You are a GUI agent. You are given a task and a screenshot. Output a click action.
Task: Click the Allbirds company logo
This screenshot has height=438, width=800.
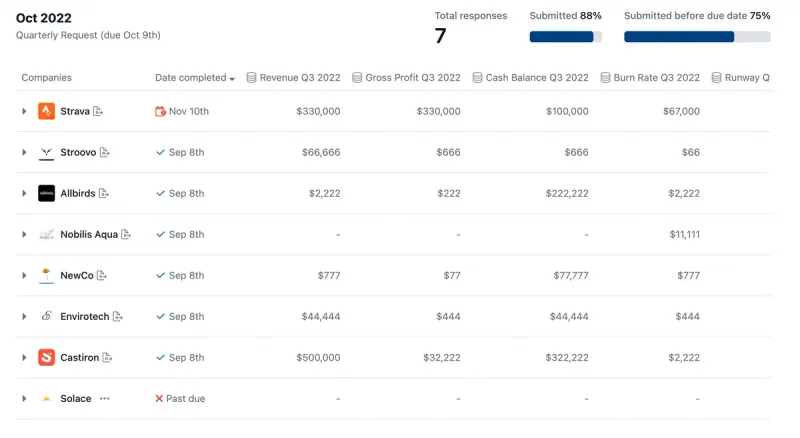point(46,193)
